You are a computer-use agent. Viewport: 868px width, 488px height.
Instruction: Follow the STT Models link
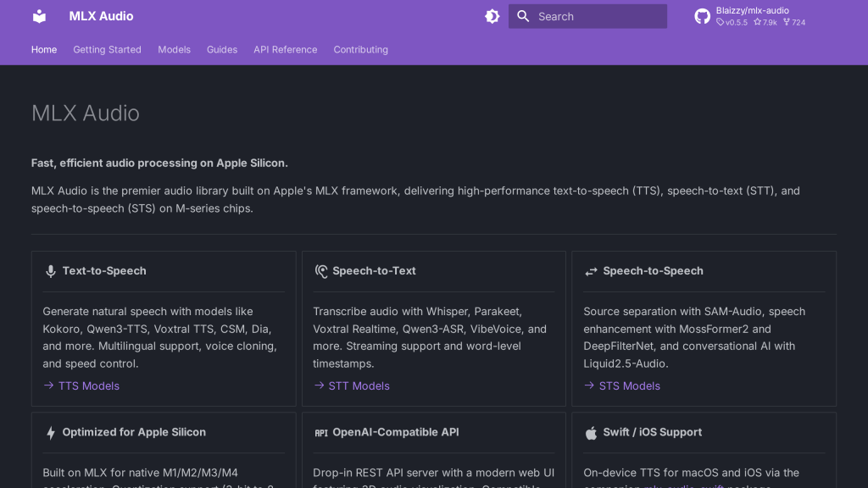(x=359, y=386)
